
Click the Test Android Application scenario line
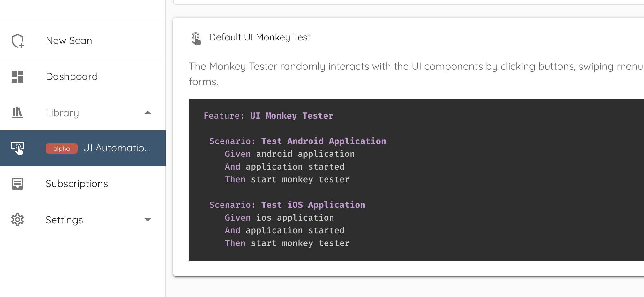click(x=297, y=141)
